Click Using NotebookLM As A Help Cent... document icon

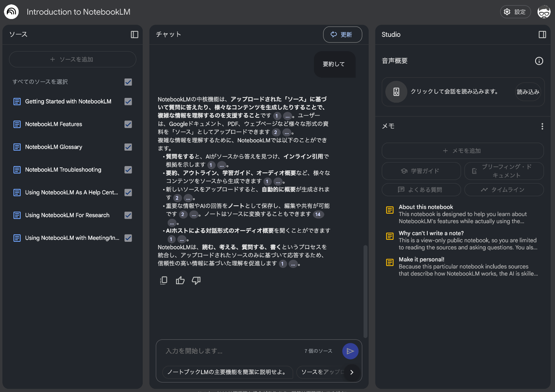coord(17,193)
